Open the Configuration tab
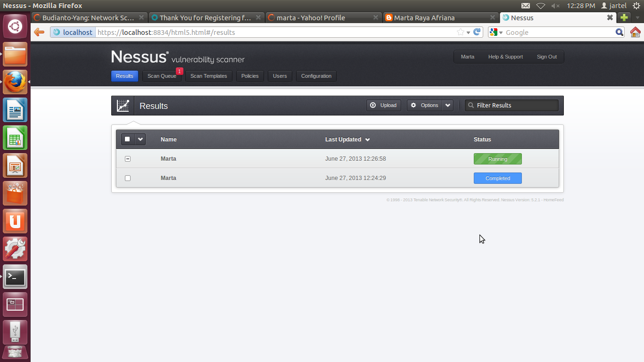This screenshot has height=362, width=644. [x=316, y=76]
